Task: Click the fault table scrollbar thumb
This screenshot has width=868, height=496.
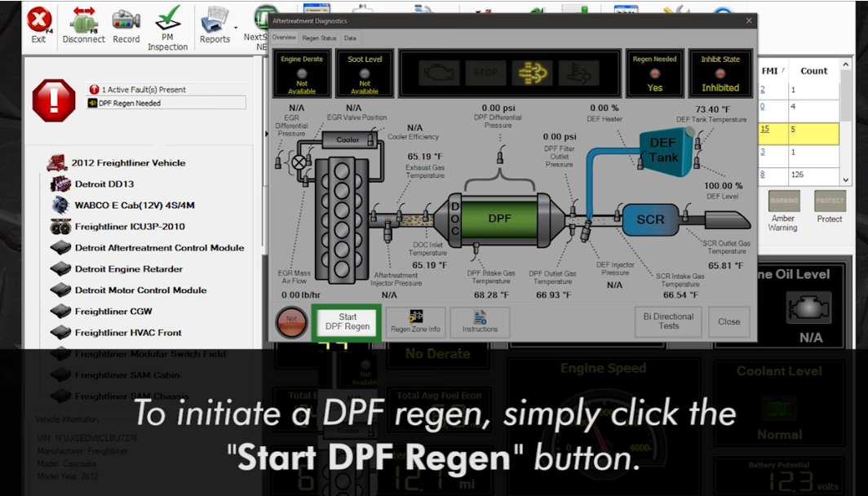Action: point(845,95)
